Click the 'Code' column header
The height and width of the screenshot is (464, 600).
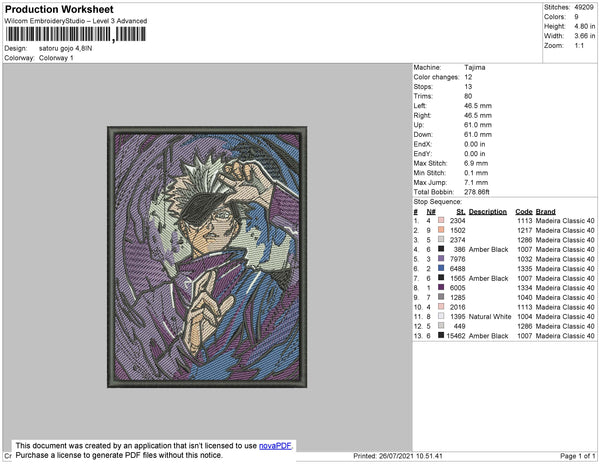[x=524, y=212]
